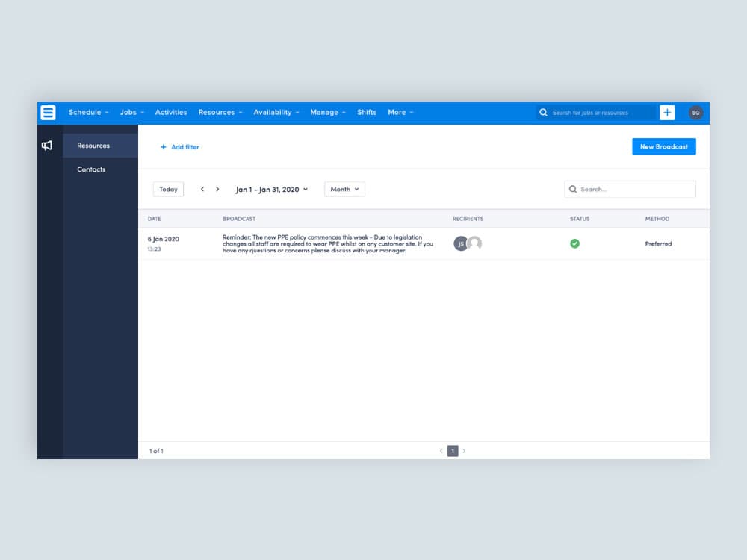Click the white plus quick-add button
The height and width of the screenshot is (560, 747).
[667, 113]
